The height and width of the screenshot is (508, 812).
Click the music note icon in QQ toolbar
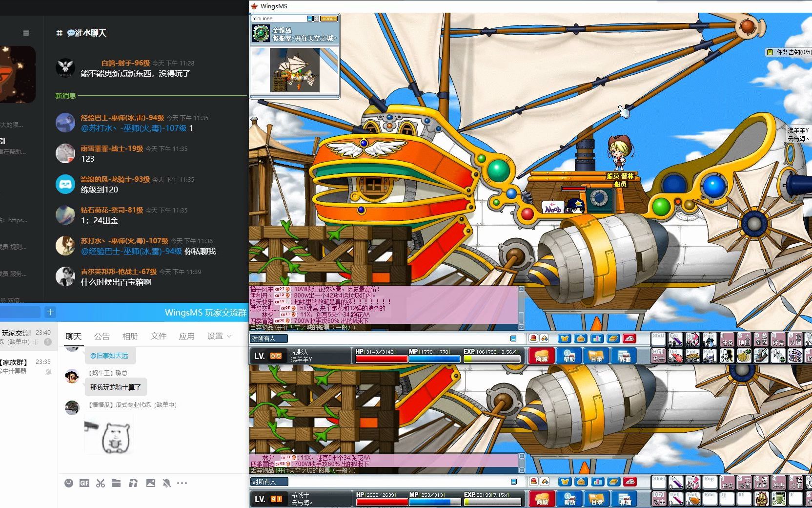[x=133, y=483]
